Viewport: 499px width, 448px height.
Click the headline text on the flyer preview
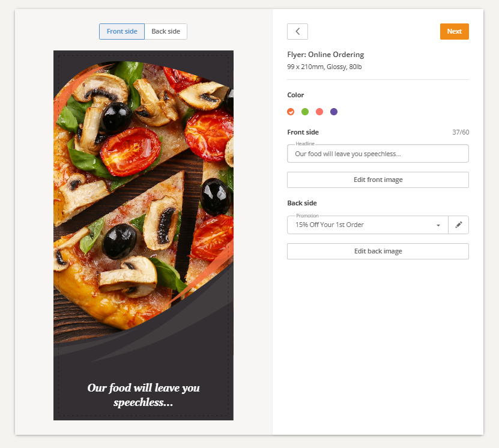144,395
